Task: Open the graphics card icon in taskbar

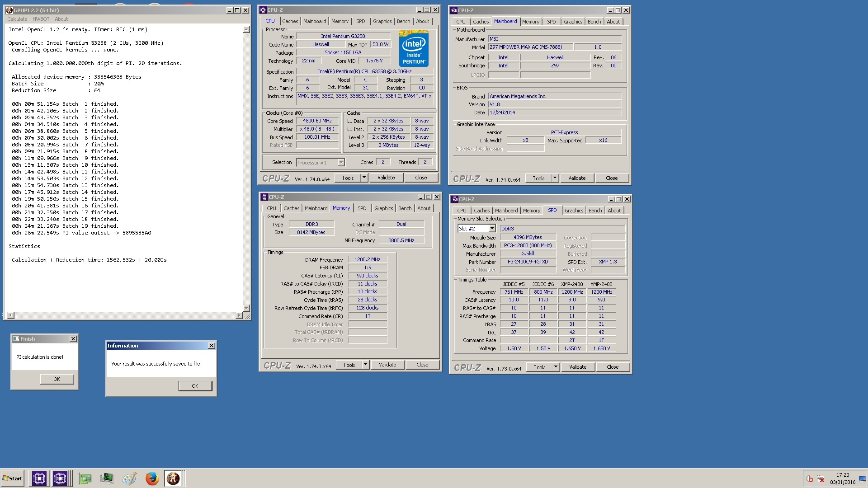Action: click(x=85, y=478)
